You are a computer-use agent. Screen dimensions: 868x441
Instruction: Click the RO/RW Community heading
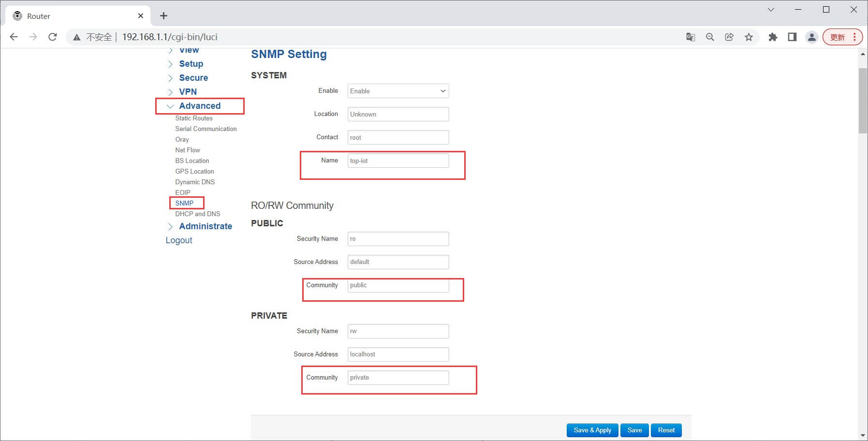(x=292, y=206)
